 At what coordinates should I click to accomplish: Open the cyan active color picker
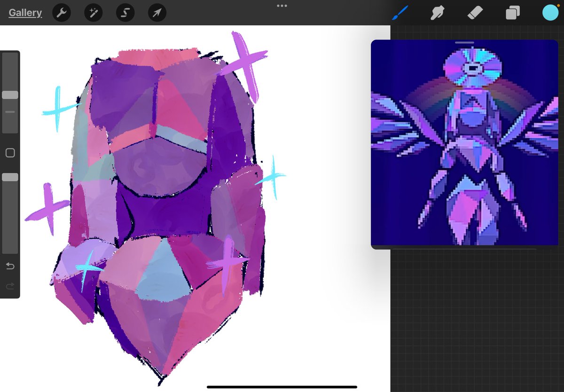click(550, 13)
